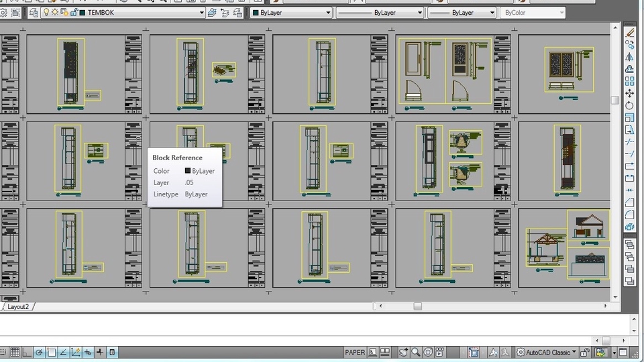Toggle Object Snap Tracking in status bar
This screenshot has width=644, height=362.
(x=63, y=352)
